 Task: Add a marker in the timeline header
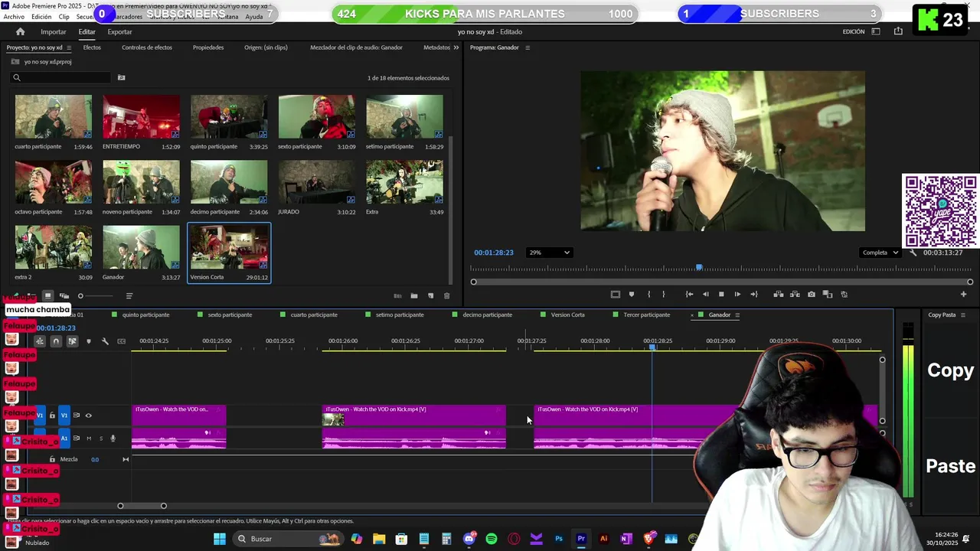point(89,341)
